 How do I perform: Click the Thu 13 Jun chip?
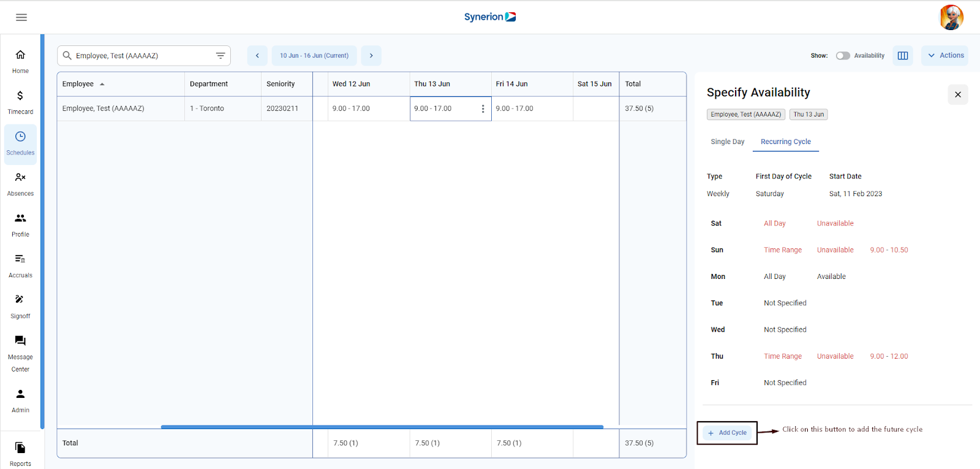pyautogui.click(x=809, y=114)
